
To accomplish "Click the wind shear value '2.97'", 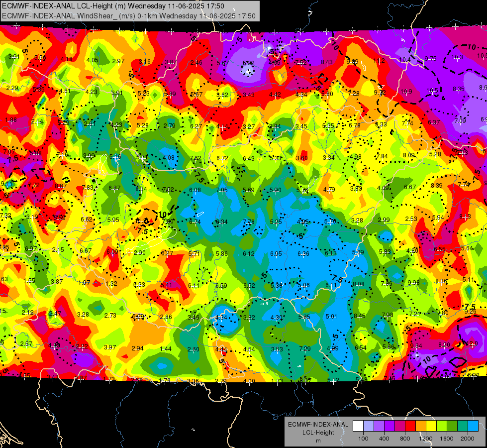I will [x=118, y=61].
